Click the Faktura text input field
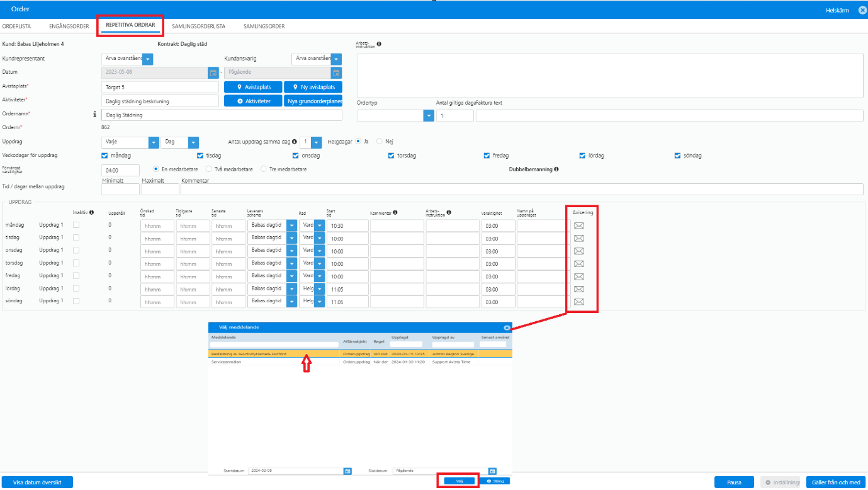This screenshot has height=490, width=868. [669, 116]
